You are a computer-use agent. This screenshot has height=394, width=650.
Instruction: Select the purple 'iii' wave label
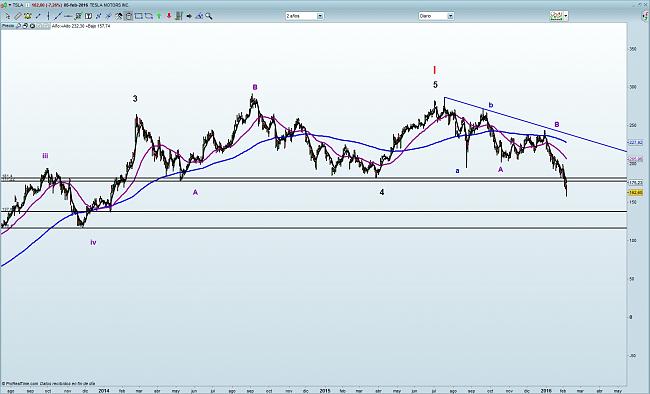(x=45, y=156)
